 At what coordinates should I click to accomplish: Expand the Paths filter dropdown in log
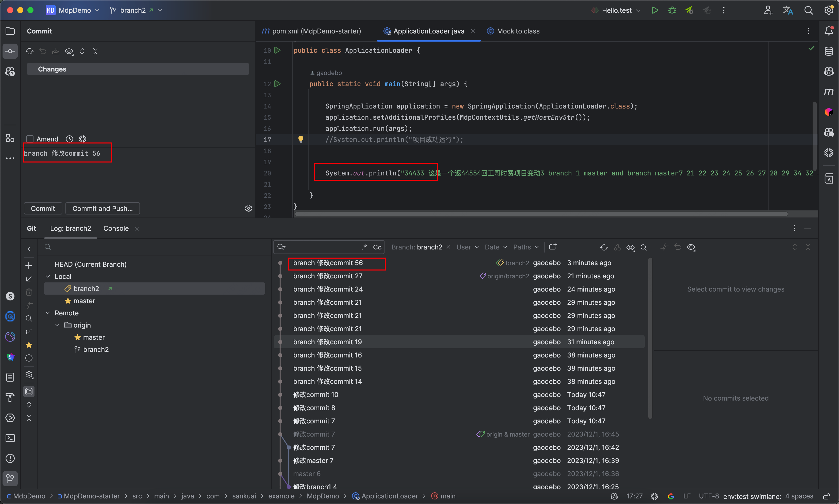pos(526,247)
